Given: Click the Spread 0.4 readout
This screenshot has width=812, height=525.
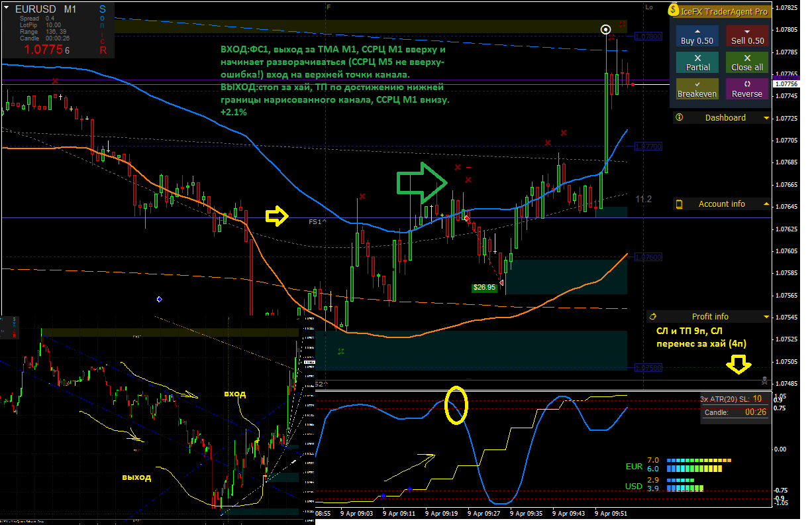Looking at the screenshot, I should click(38, 19).
